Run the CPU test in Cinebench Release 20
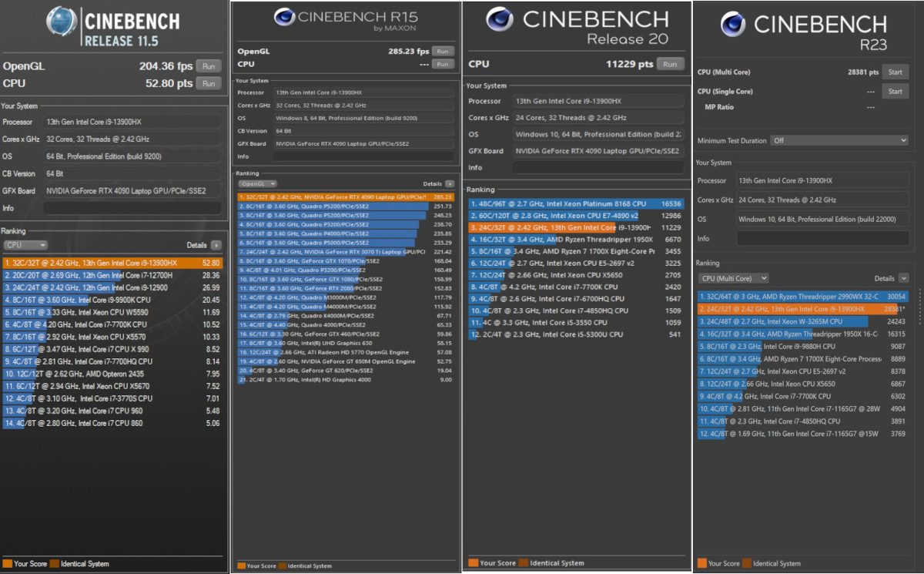The height and width of the screenshot is (574, 924). click(x=670, y=64)
